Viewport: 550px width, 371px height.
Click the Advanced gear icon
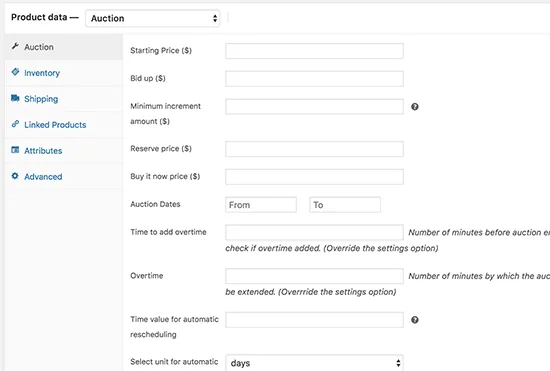15,176
